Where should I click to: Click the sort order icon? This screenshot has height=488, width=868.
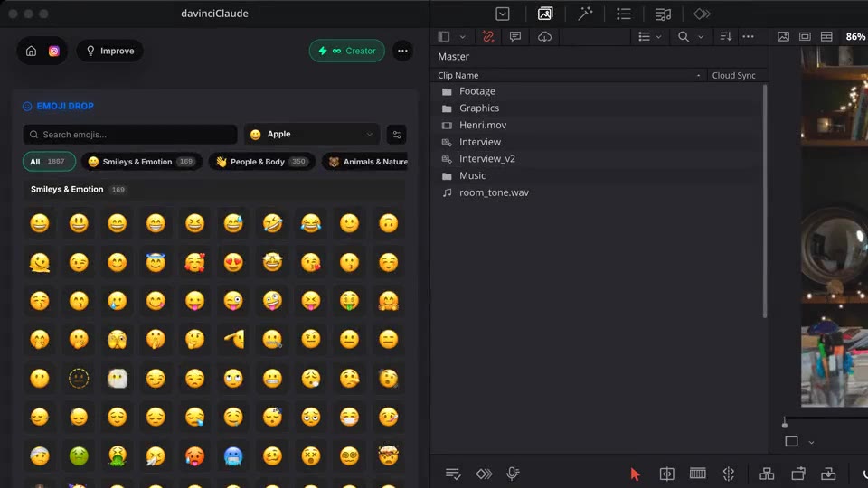[x=725, y=36]
